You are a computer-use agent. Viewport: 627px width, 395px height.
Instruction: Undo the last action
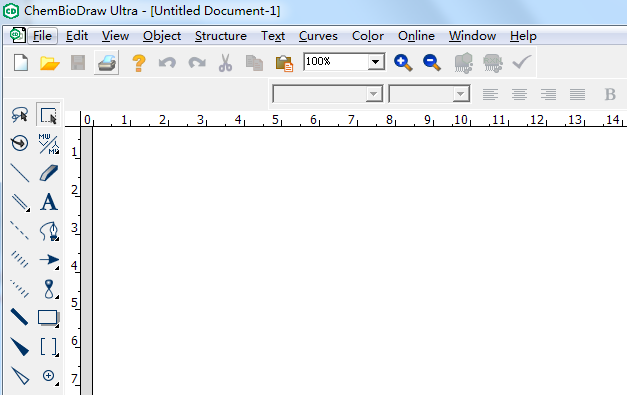(167, 63)
